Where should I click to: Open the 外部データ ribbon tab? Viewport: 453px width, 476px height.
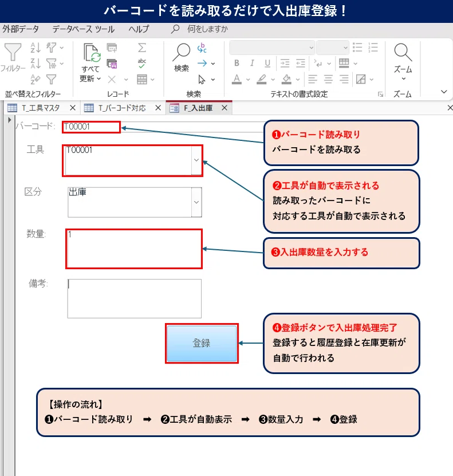[21, 29]
